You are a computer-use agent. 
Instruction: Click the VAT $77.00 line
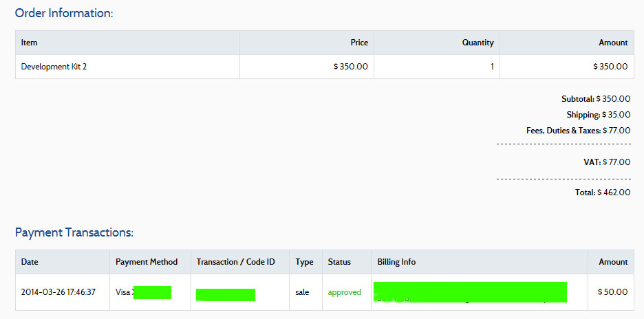pos(606,162)
